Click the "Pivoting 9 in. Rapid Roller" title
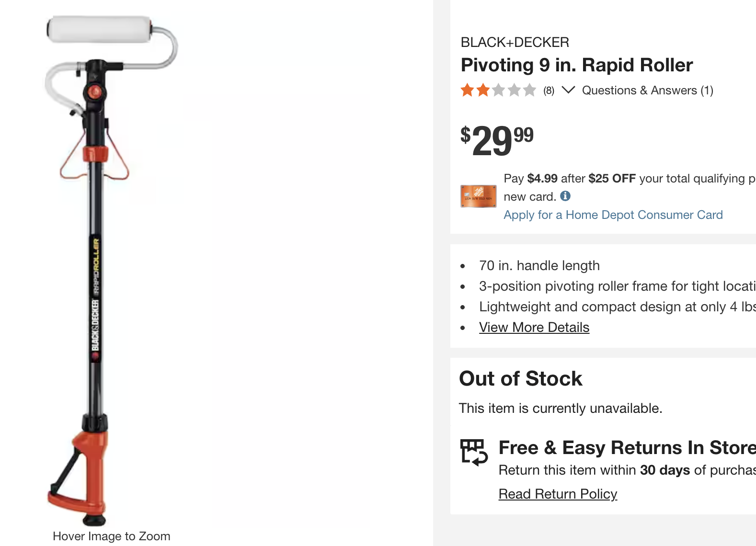756x546 pixels. pyautogui.click(x=576, y=65)
